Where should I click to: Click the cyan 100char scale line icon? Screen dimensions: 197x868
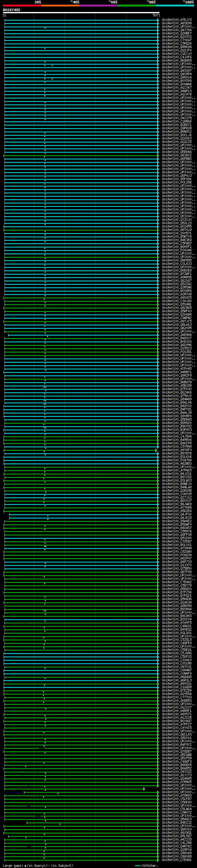pyautogui.click(x=137, y=865)
